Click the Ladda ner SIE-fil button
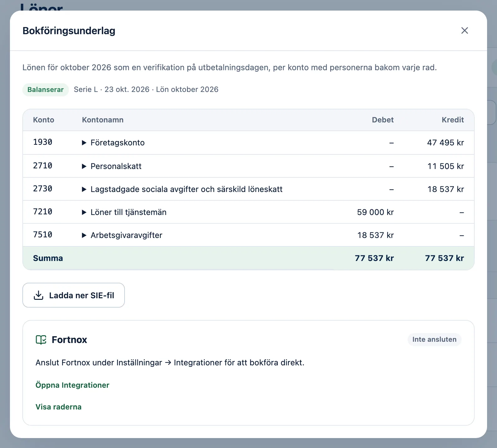The height and width of the screenshot is (448, 497). click(74, 295)
